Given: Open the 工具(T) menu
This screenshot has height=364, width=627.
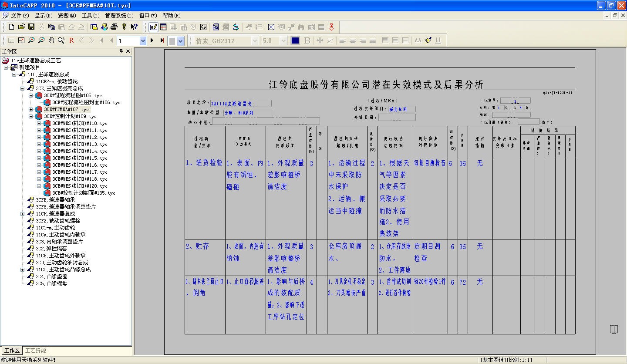Looking at the screenshot, I should coord(90,16).
